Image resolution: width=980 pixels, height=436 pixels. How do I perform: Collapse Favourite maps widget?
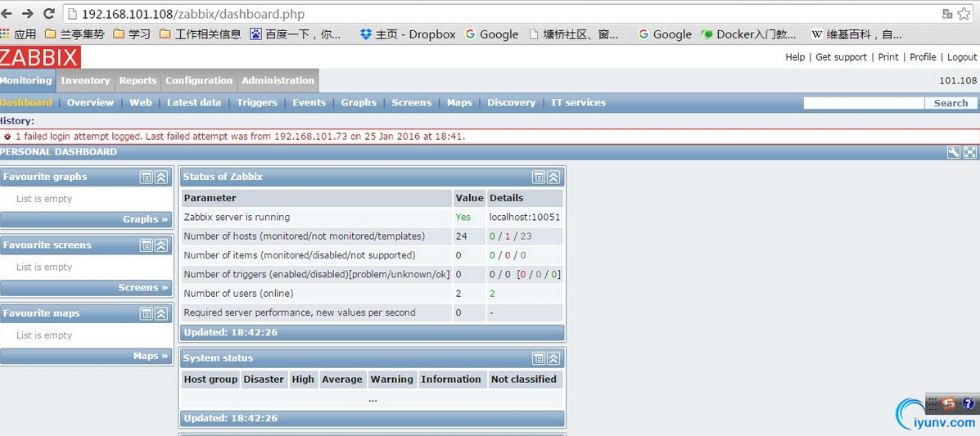coord(160,313)
